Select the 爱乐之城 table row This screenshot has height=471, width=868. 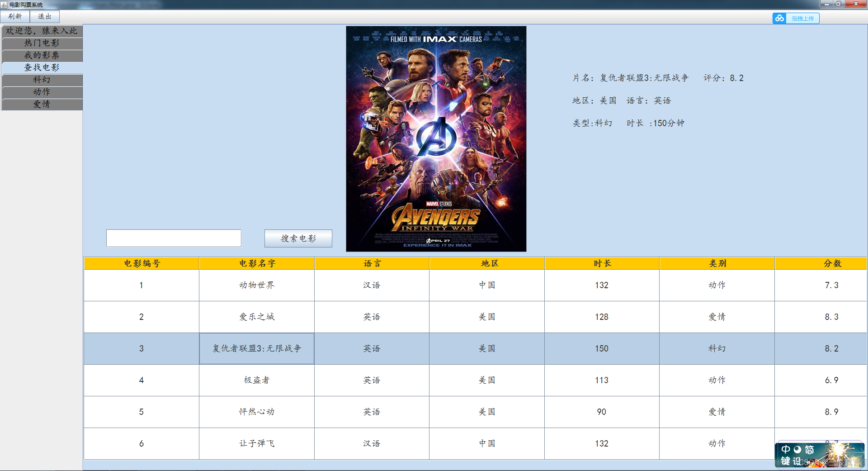[x=256, y=317]
